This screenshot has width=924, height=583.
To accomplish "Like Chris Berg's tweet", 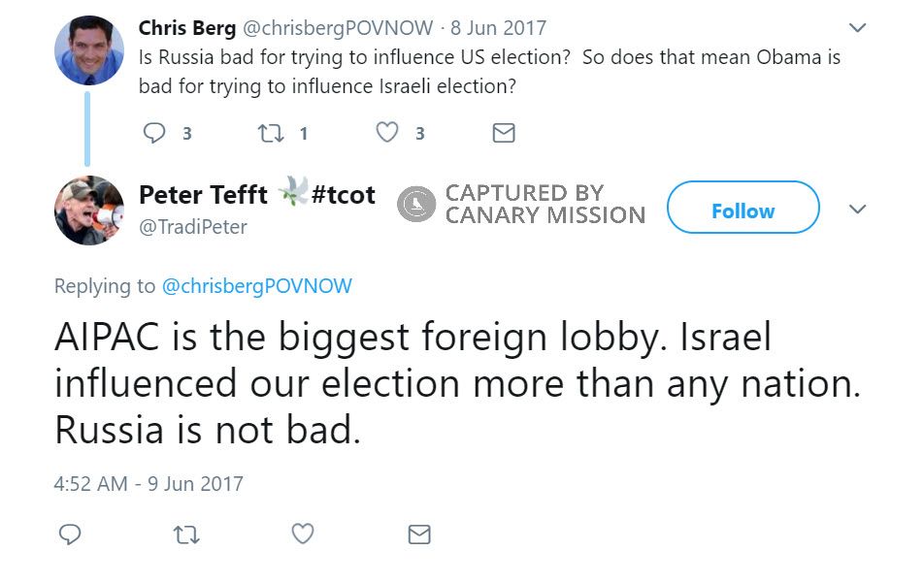I will 387,133.
